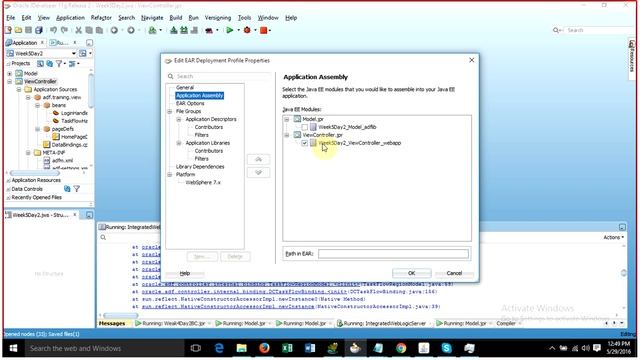Viewport: 640px width, 360px height.
Task: Open the Tools menu
Action: click(244, 18)
